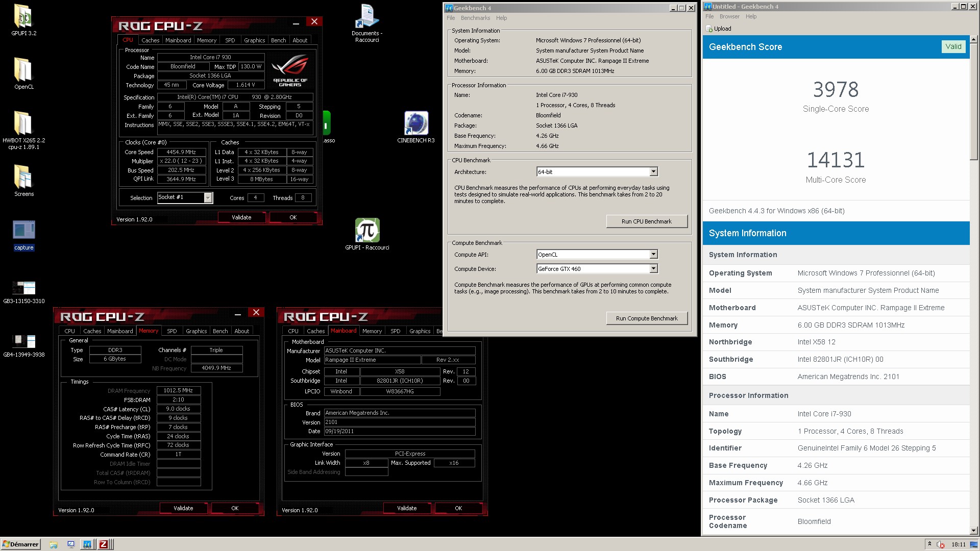
Task: Open the Compute API OpenCL dropdown
Action: [x=653, y=255]
